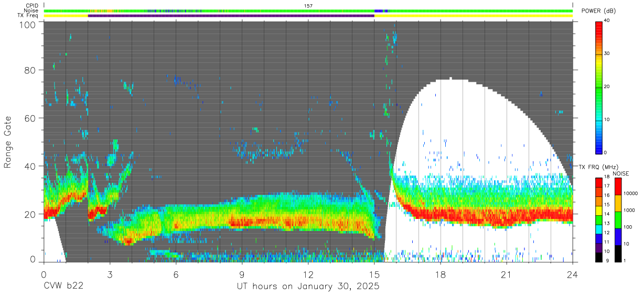The image size is (644, 297).
Task: Click the NOISE color scale bar
Action: (618, 219)
